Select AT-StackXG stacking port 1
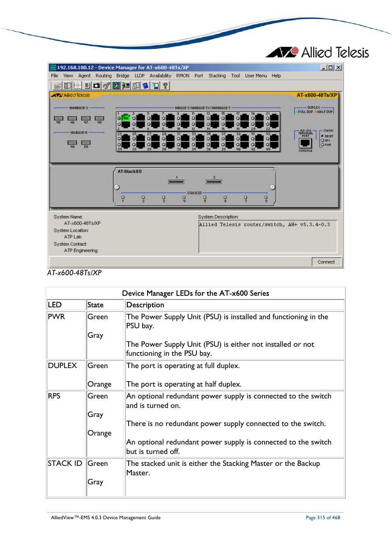This screenshot has width=392, height=555. click(176, 182)
